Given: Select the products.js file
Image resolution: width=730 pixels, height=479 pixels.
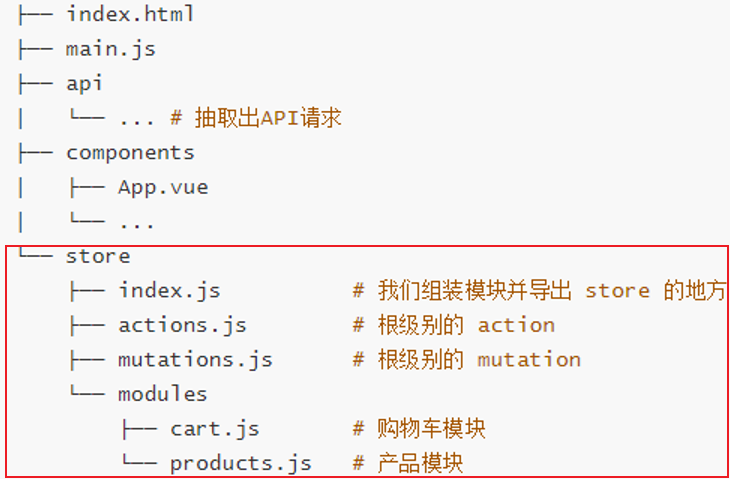Looking at the screenshot, I should pos(240,463).
